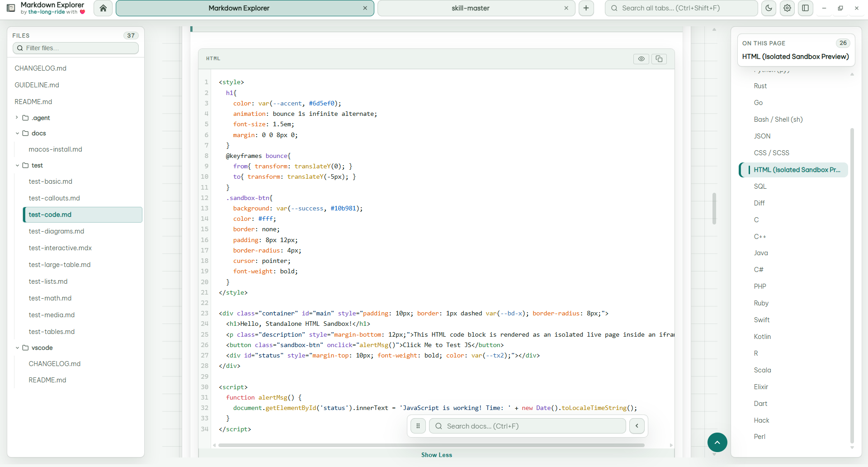Jump to Dart section
The width and height of the screenshot is (868, 467).
[760, 404]
